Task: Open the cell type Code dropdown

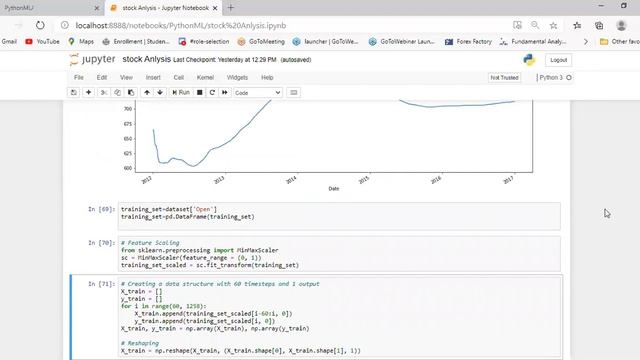Action: tap(258, 93)
